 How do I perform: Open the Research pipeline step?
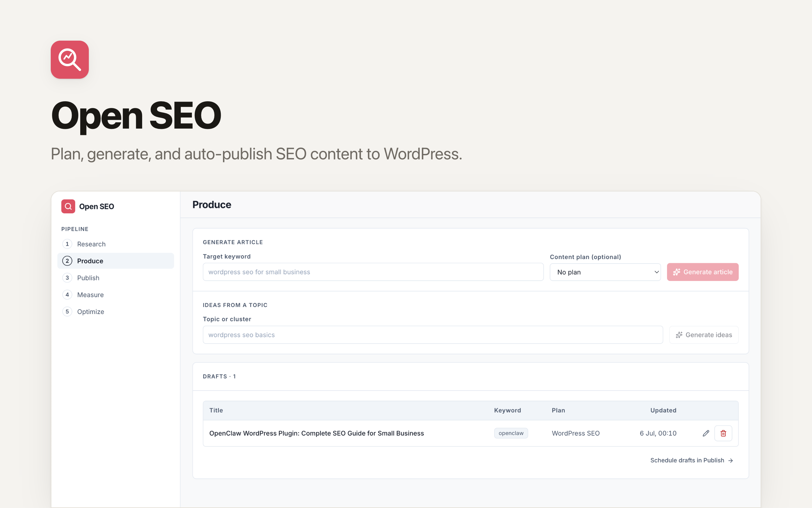click(x=116, y=244)
